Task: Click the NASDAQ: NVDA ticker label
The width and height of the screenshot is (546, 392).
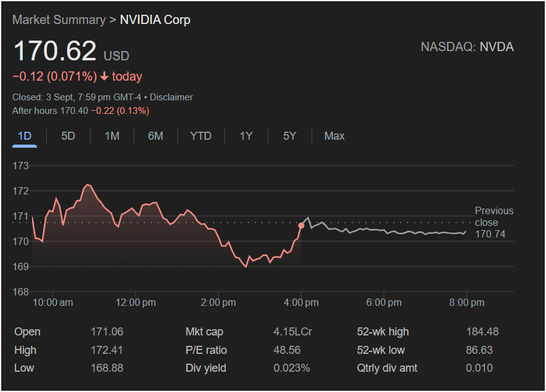Action: [x=467, y=47]
